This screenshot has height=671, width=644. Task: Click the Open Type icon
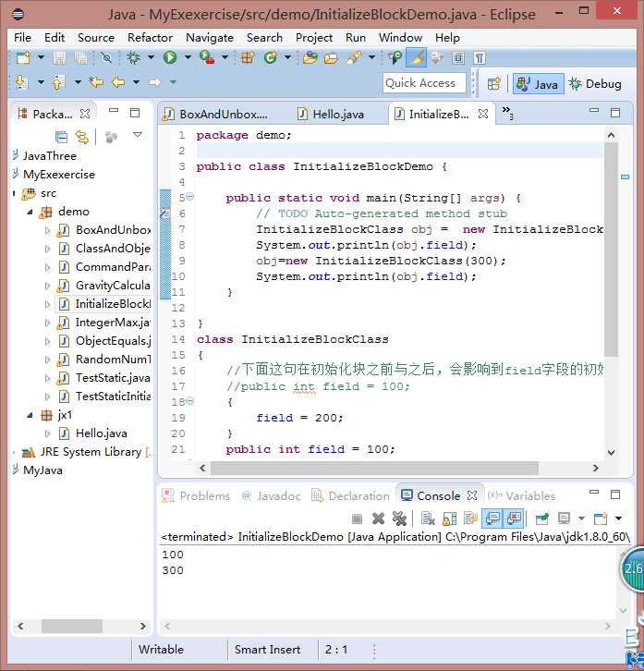pyautogui.click(x=310, y=57)
